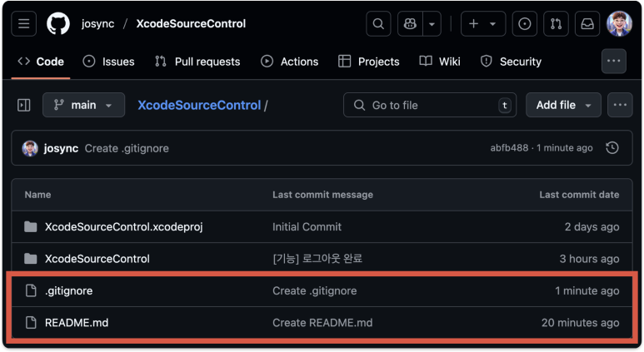Open the hamburger navigation menu
The width and height of the screenshot is (644, 352).
[24, 24]
